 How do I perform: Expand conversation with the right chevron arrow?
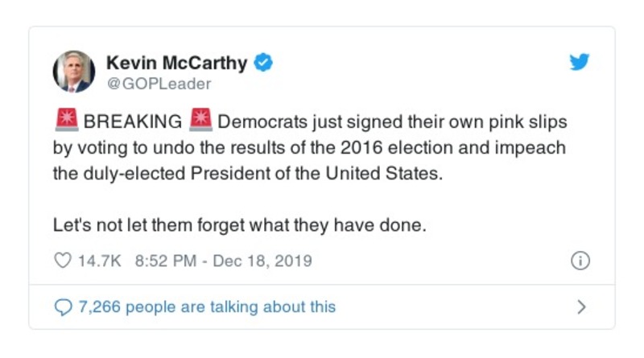point(581,307)
